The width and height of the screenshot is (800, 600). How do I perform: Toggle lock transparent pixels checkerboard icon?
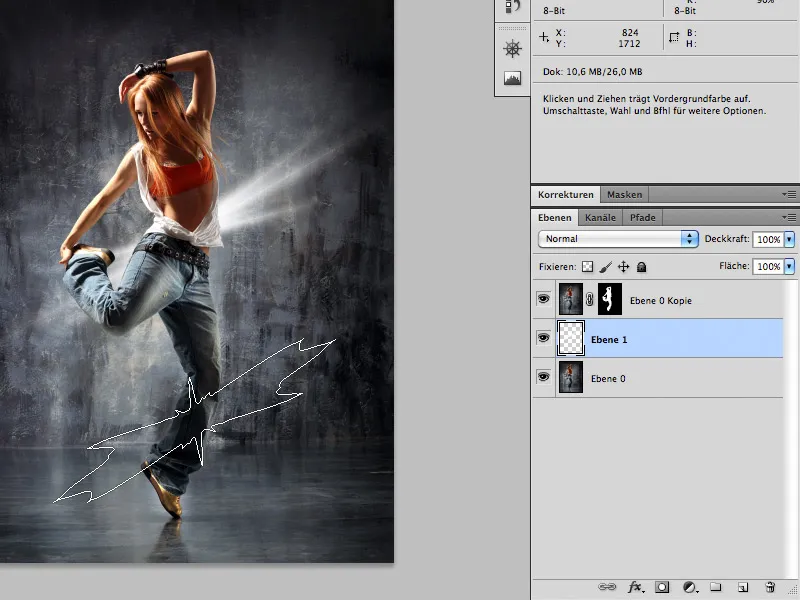pos(588,267)
